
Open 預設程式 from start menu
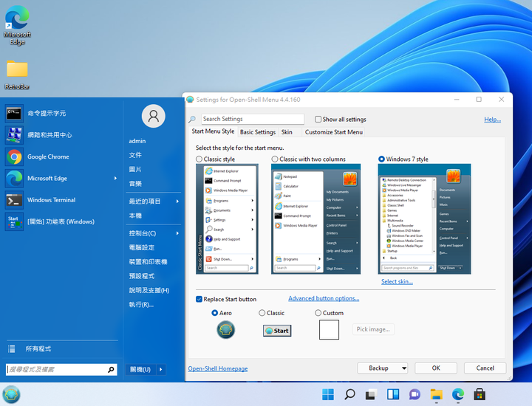pos(142,276)
